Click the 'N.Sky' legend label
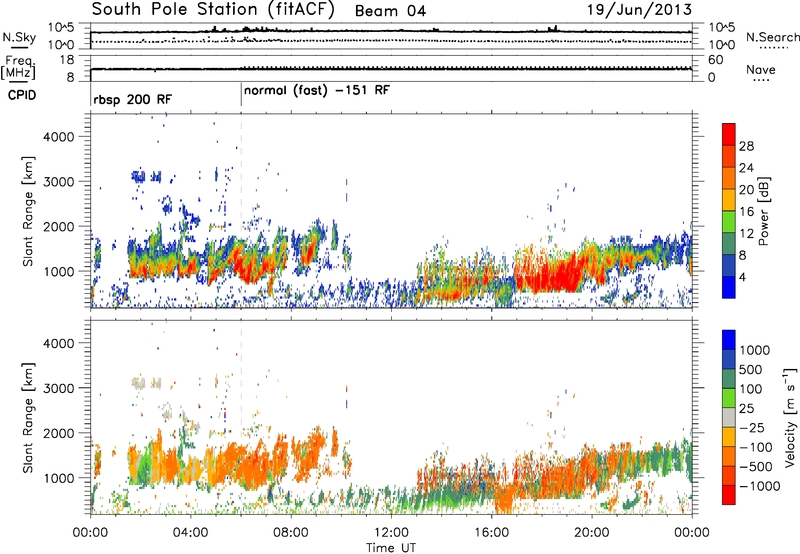This screenshot has width=800, height=554. (x=19, y=37)
